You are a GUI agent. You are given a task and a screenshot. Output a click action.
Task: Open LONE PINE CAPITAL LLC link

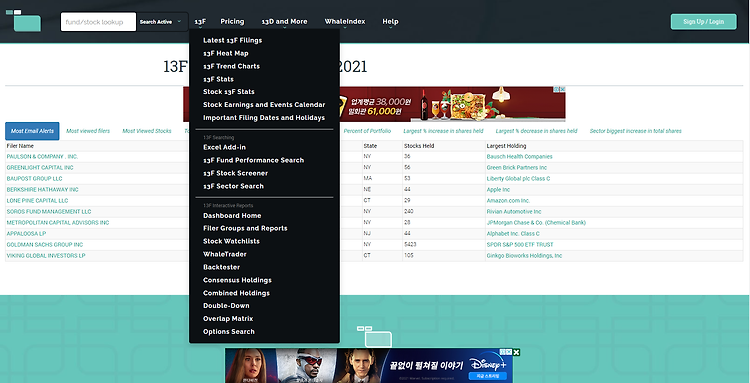(37, 200)
